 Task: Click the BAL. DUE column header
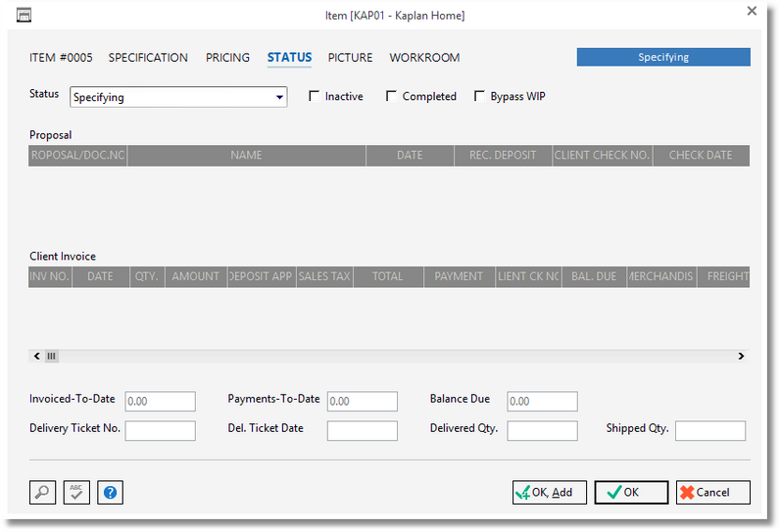(x=594, y=277)
